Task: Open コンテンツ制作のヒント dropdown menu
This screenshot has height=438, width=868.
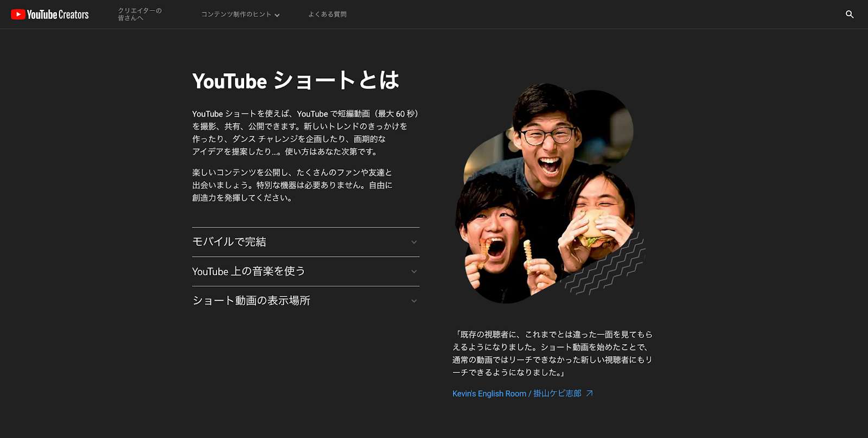Action: [240, 15]
